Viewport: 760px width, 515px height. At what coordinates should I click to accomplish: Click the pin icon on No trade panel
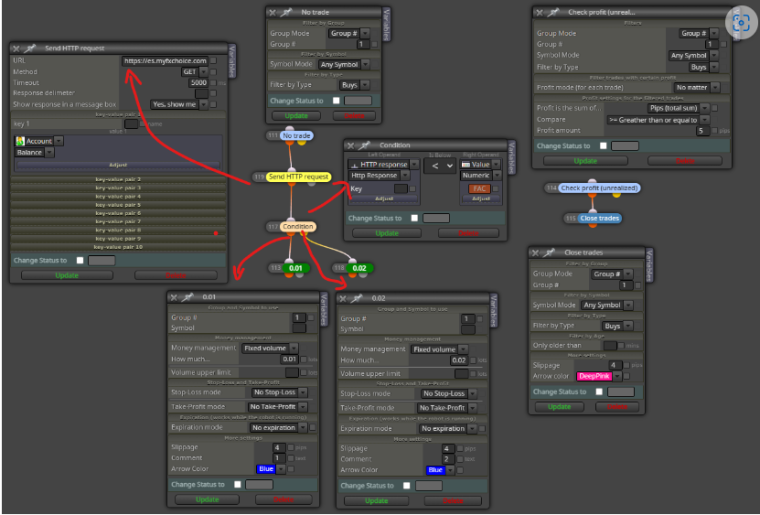tap(286, 12)
